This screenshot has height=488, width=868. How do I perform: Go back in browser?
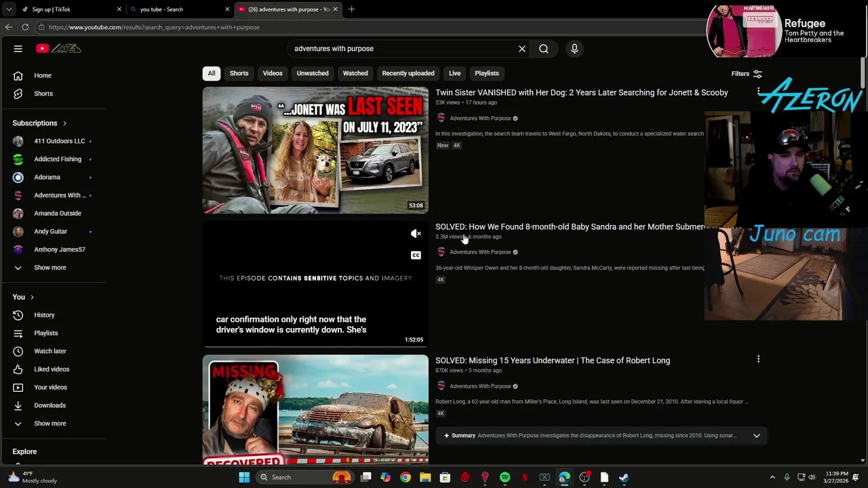[x=9, y=27]
